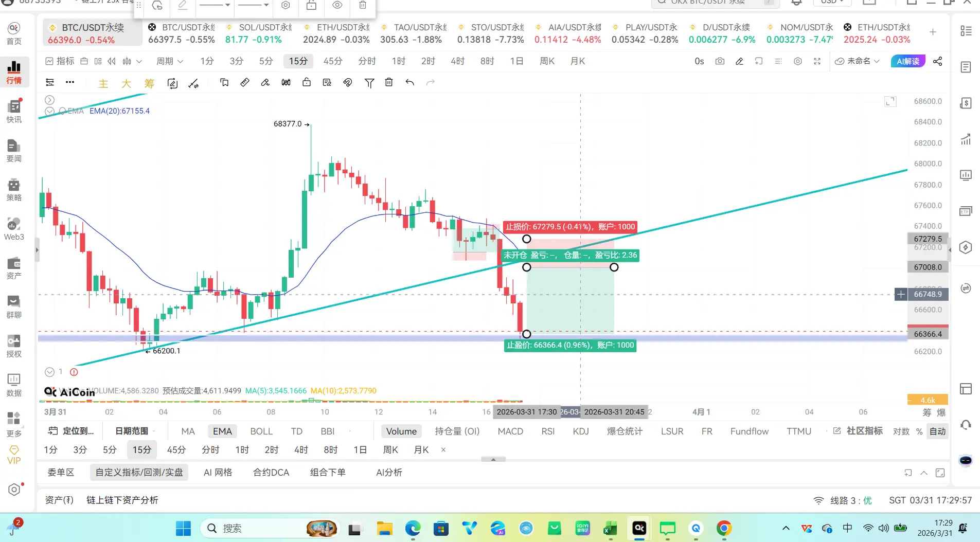Open WeChat from the taskbar
The height and width of the screenshot is (542, 980).
pyautogui.click(x=667, y=528)
